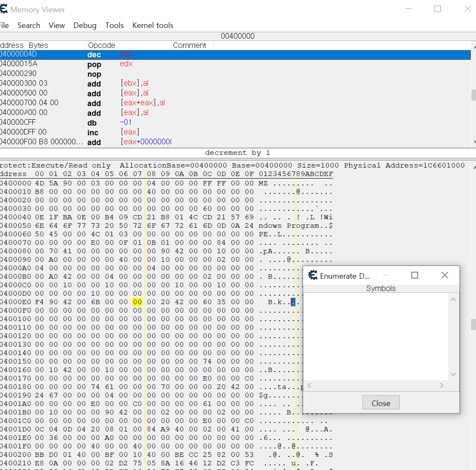The image size is (476, 470).
Task: Open the Tools menu
Action: click(x=114, y=25)
